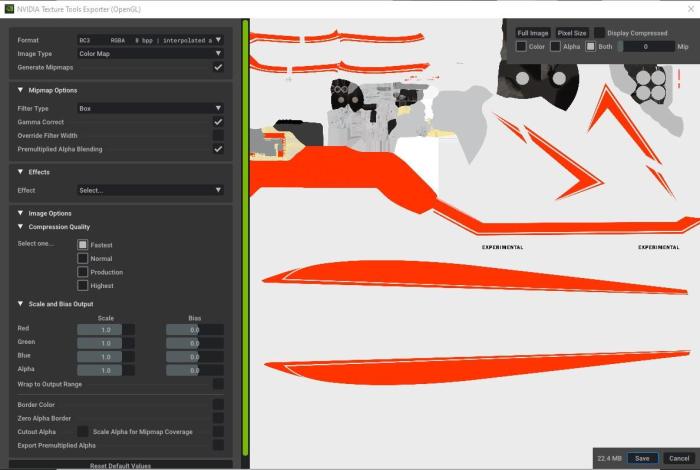
Task: Select the Alpha channel view option
Action: coord(555,47)
